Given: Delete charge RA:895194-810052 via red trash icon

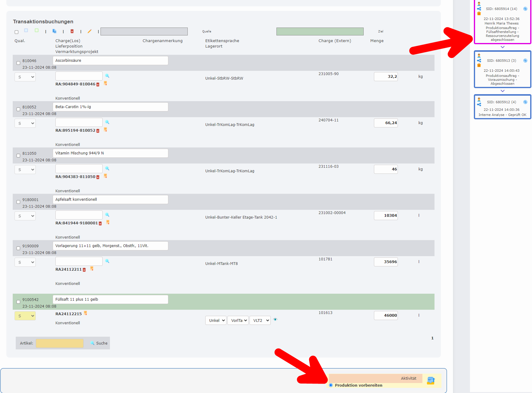Looking at the screenshot, I should pos(98,131).
